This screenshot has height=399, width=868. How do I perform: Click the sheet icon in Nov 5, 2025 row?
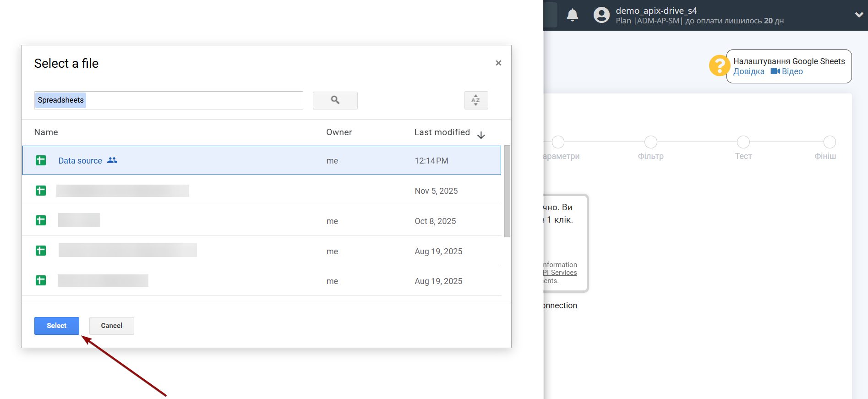coord(41,191)
